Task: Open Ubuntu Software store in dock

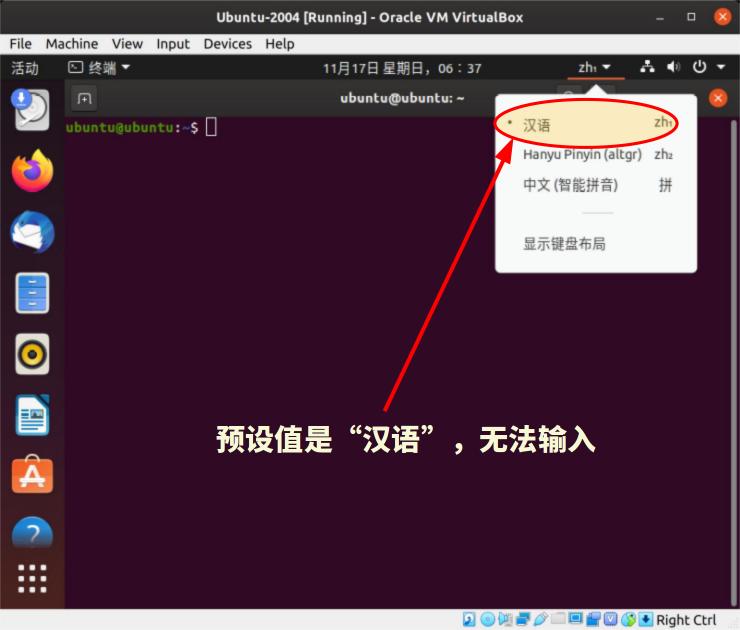Action: pyautogui.click(x=32, y=475)
